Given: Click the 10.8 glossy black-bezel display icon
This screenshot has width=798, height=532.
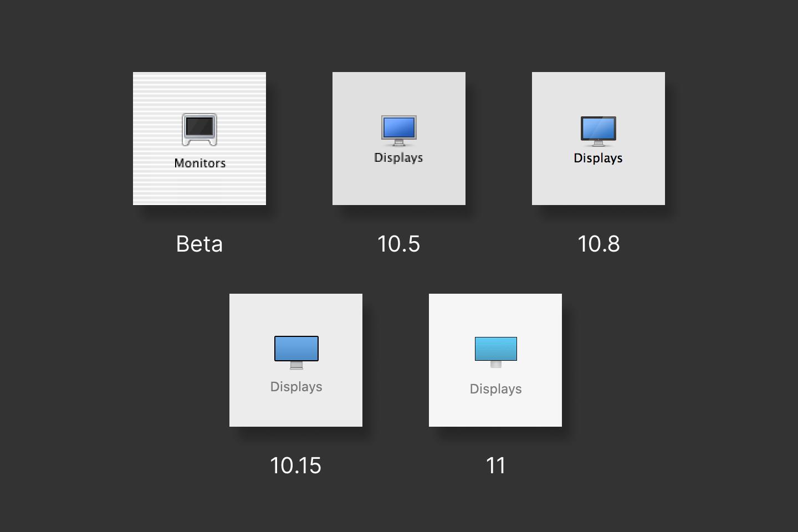Looking at the screenshot, I should click(598, 131).
